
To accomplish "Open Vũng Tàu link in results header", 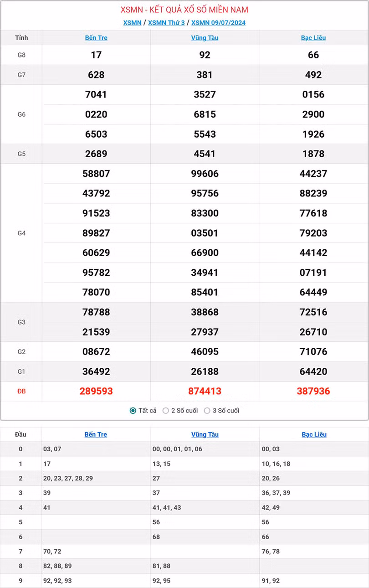I will pyautogui.click(x=205, y=38).
